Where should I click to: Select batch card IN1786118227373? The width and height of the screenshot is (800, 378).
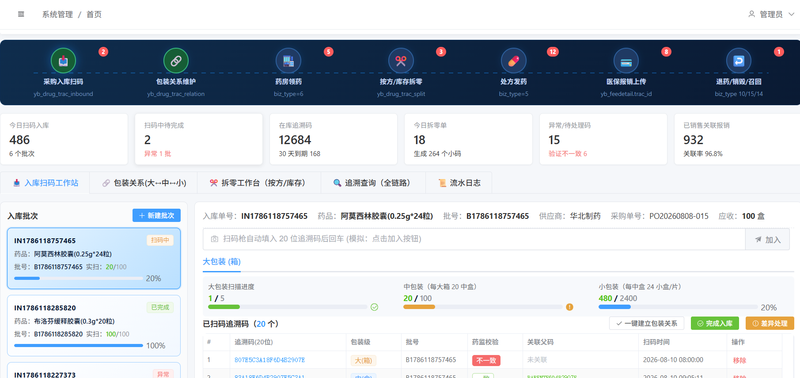[94, 370]
